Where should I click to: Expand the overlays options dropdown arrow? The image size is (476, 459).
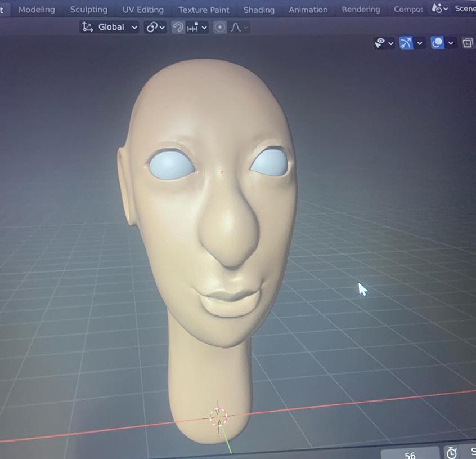coord(451,43)
